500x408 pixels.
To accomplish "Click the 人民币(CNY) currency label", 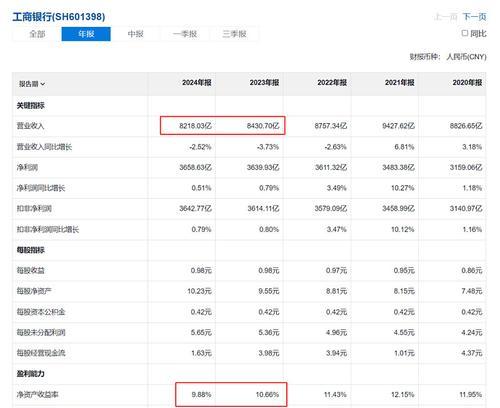I will (x=466, y=57).
